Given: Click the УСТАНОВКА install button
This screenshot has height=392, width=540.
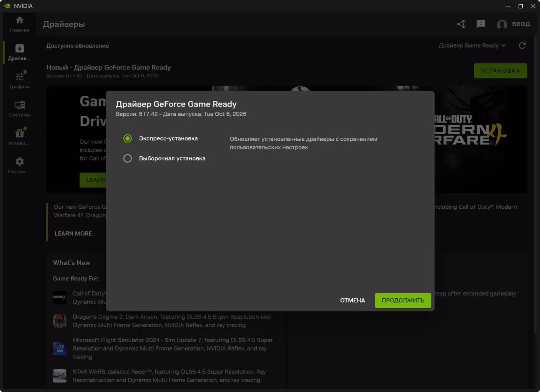Looking at the screenshot, I should point(500,71).
